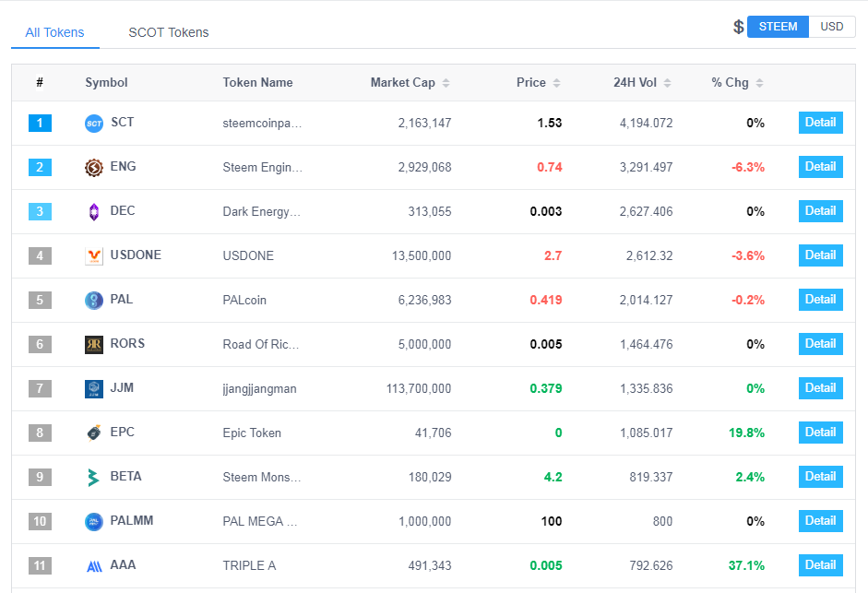
Task: Click price value 100
Action: pyautogui.click(x=552, y=522)
